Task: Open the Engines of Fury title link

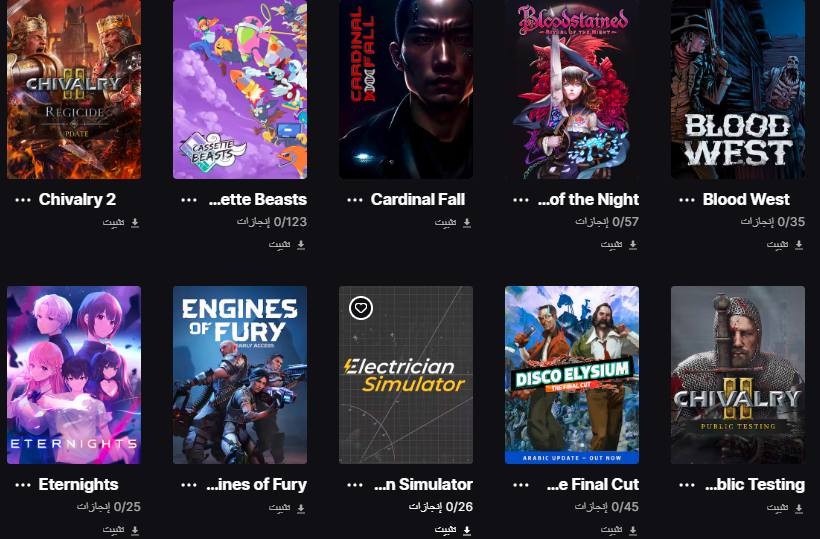Action: coord(257,484)
